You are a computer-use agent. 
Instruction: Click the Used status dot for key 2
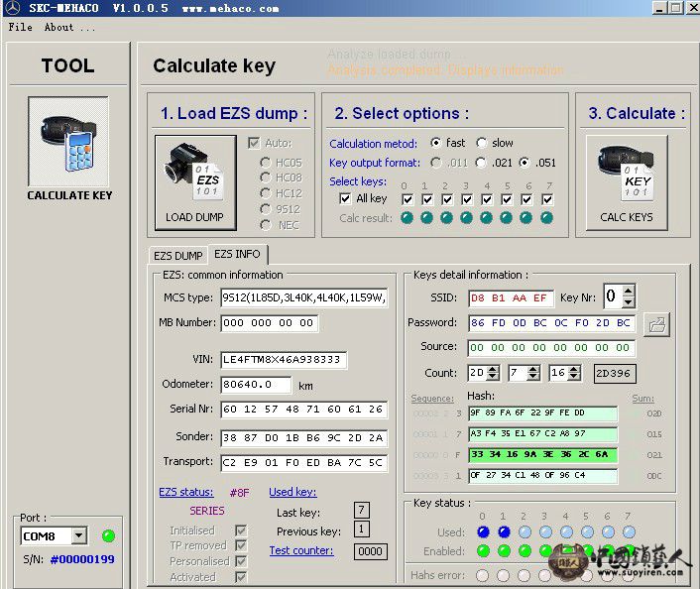[x=525, y=531]
